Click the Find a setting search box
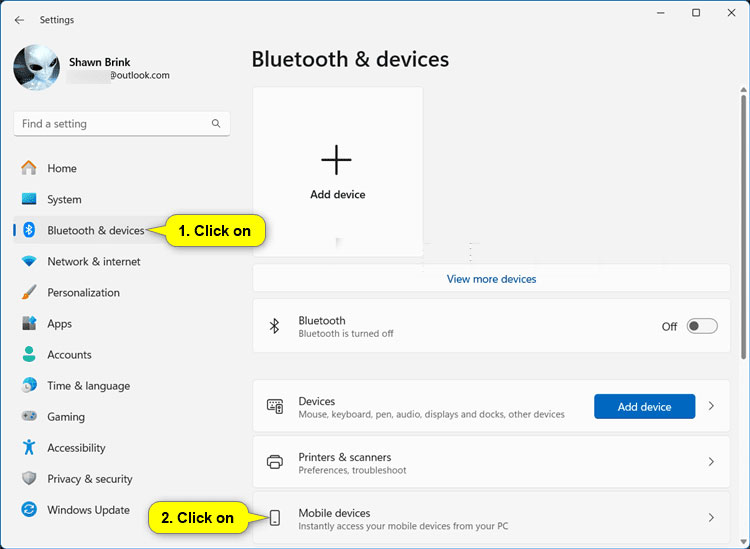This screenshot has width=750, height=549. coord(121,123)
